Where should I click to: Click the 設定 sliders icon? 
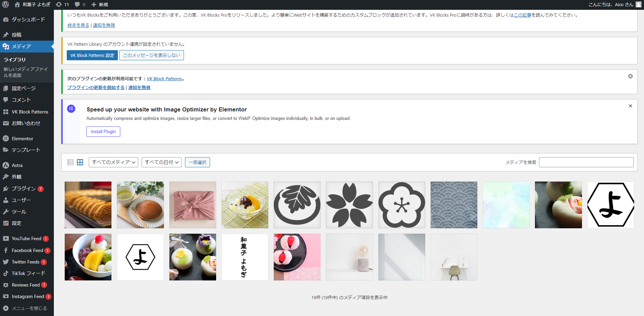6,223
